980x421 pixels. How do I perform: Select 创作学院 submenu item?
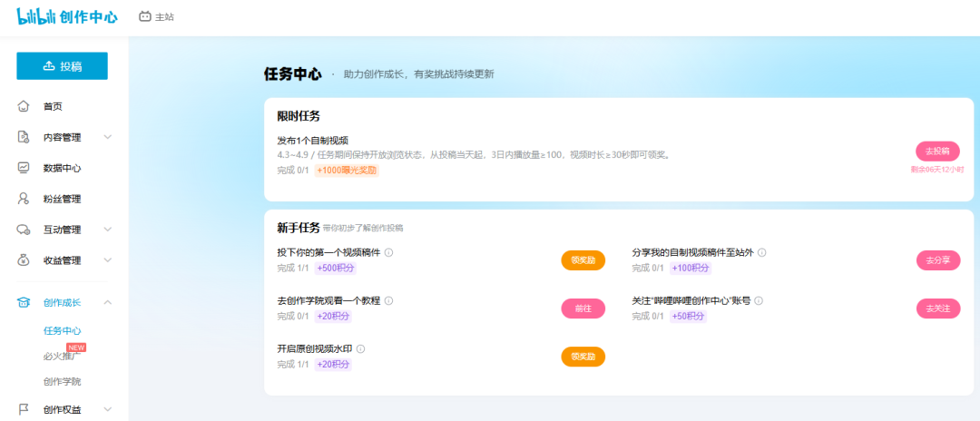[x=62, y=381]
